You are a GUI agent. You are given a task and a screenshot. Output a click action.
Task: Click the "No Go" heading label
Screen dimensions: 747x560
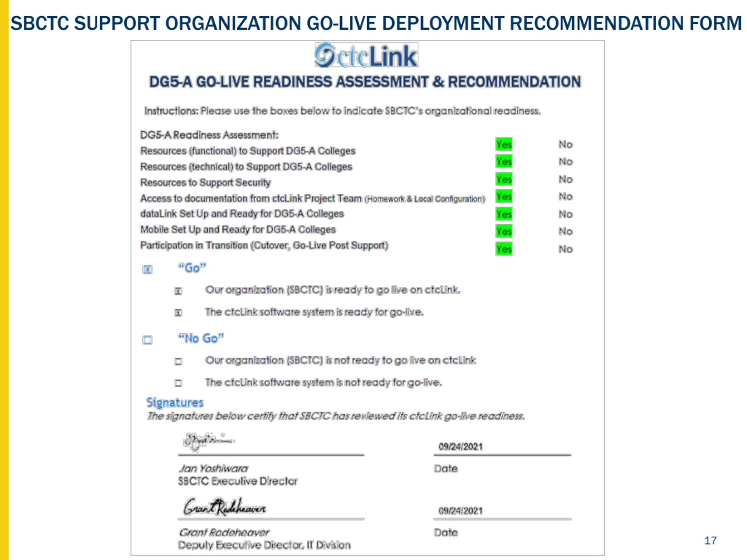(x=201, y=338)
